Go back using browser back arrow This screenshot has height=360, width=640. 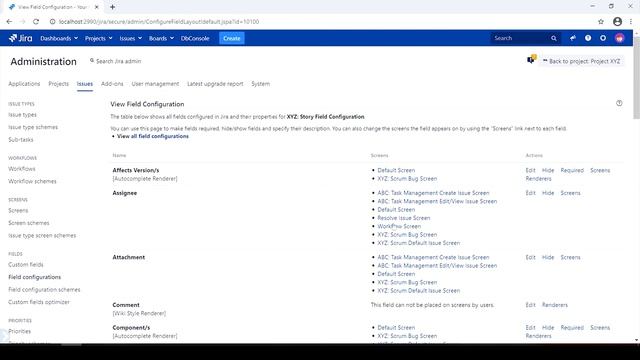click(9, 22)
